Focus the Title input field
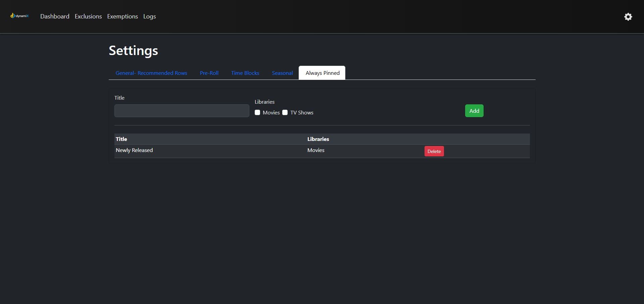 click(x=182, y=111)
